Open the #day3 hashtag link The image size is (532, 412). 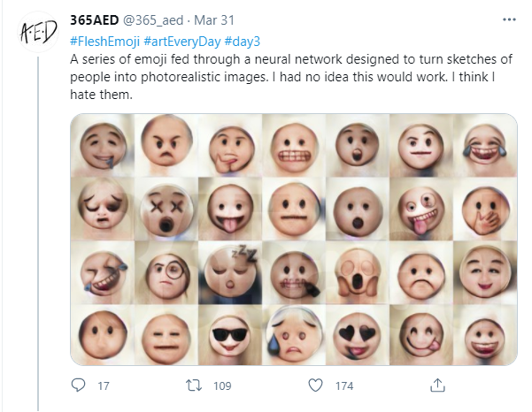click(x=243, y=42)
